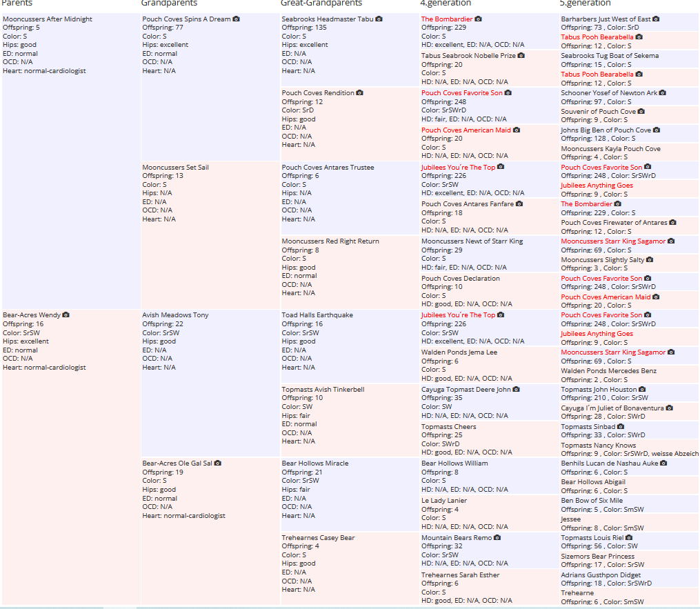This screenshot has height=609, width=700.
Task: Open Trehearnes Casey Bear pedigree link
Action: (318, 538)
